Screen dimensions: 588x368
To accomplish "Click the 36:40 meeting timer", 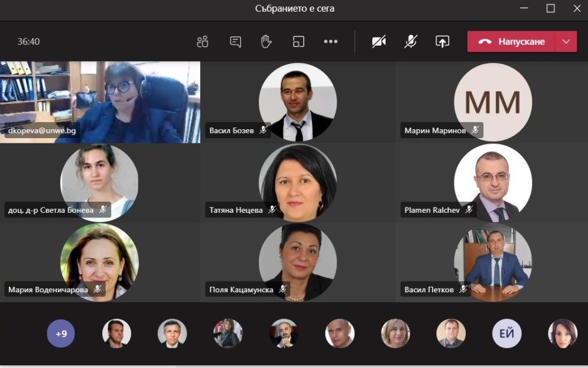I will point(28,42).
